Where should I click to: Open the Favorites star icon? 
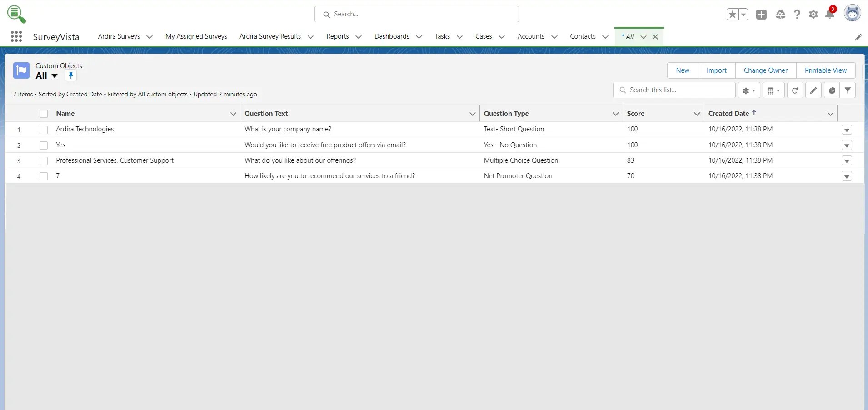(732, 15)
